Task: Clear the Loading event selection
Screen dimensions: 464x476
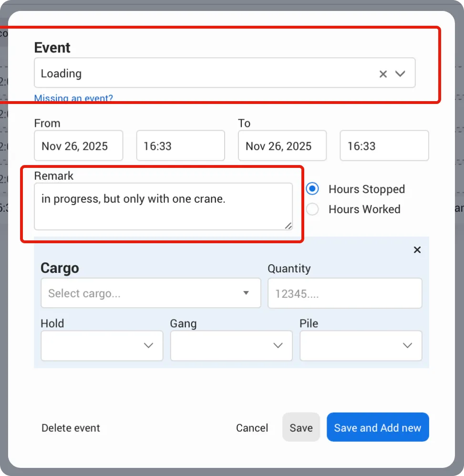Action: tap(383, 74)
